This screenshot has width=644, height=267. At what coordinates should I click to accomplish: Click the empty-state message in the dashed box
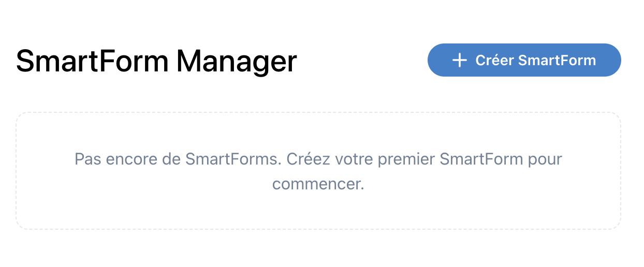[318, 171]
